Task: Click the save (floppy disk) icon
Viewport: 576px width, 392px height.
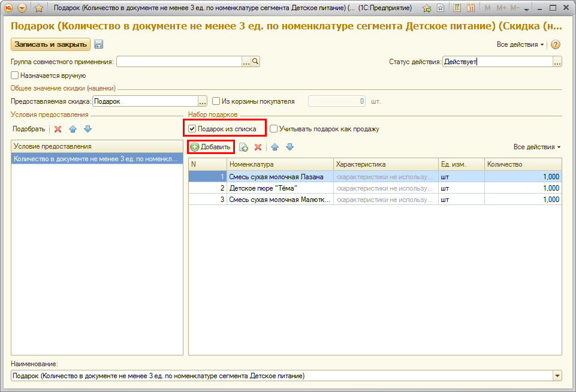Action: tap(99, 44)
